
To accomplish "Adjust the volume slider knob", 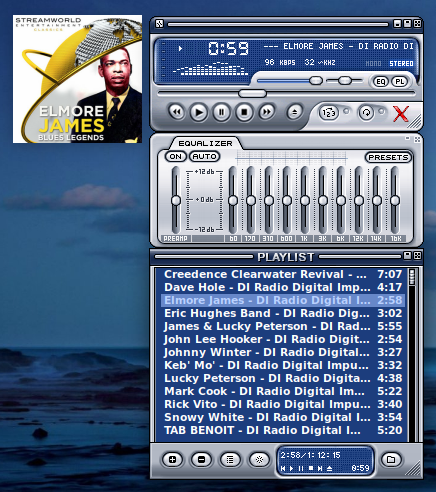I will (316, 81).
